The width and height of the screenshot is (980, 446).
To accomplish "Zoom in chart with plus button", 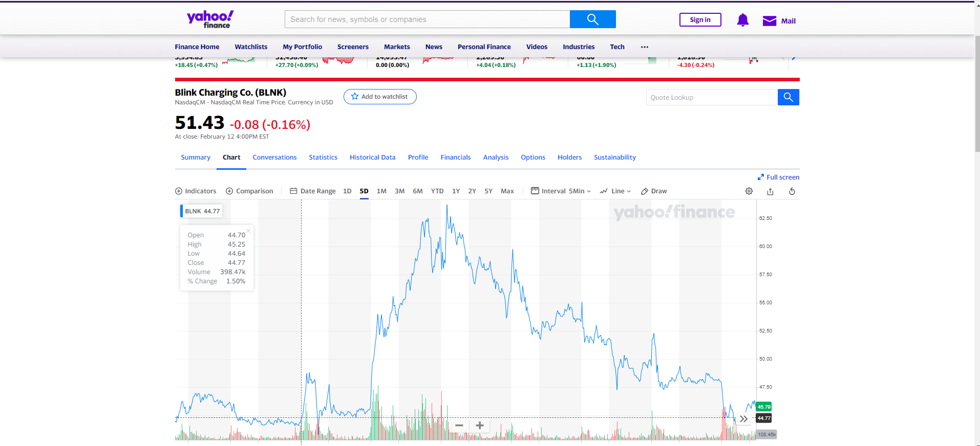I will (480, 426).
